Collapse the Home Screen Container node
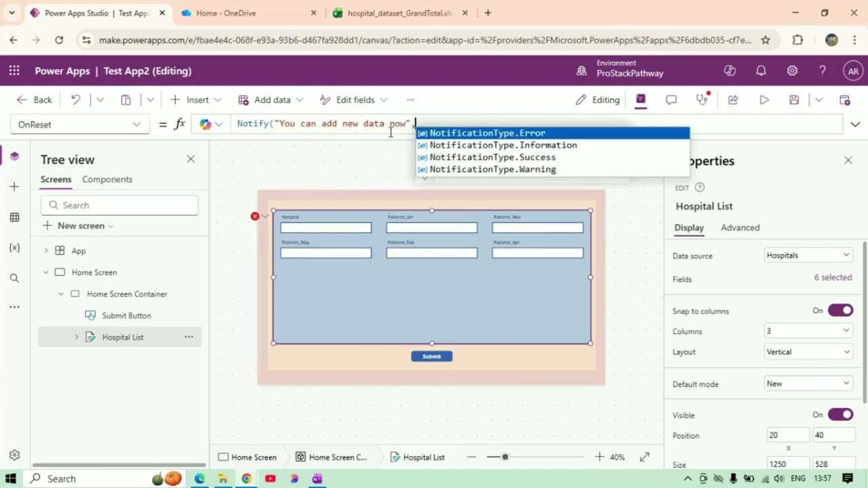Viewport: 868px width, 488px height. click(61, 294)
